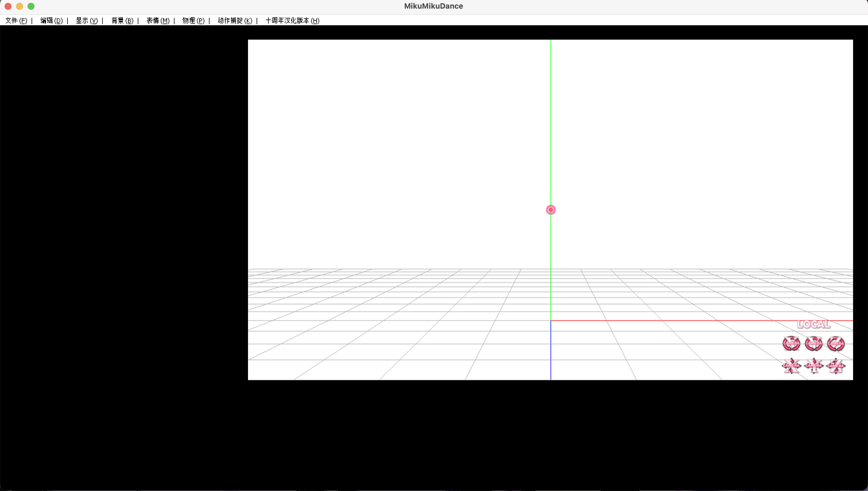Open the 背景(B) menu
868x491 pixels.
(122, 21)
